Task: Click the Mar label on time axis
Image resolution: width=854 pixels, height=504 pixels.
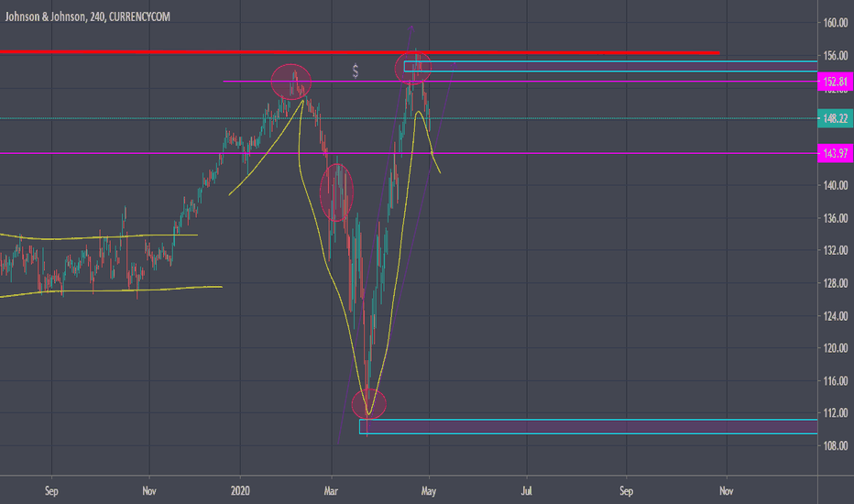Action: (331, 491)
